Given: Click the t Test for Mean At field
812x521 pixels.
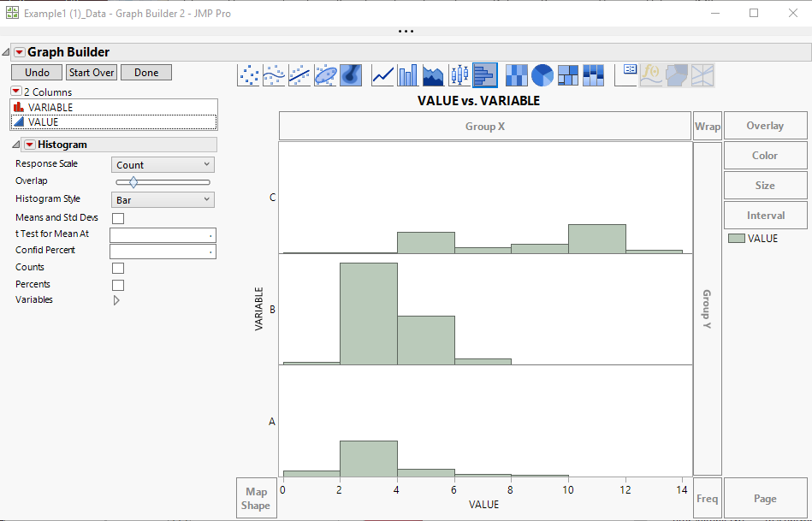Looking at the screenshot, I should pos(163,235).
